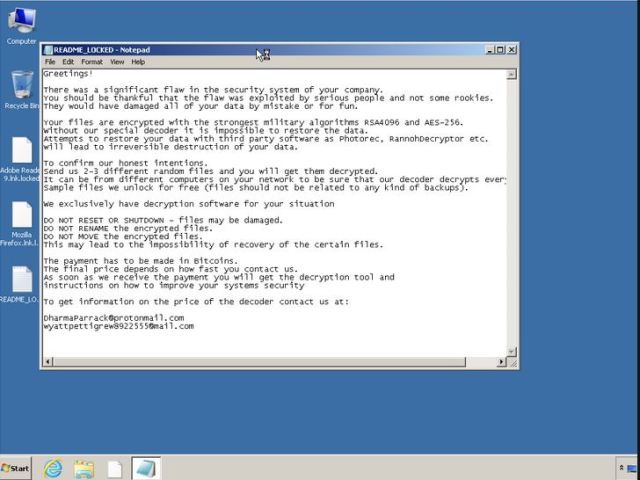Select the Mozilla Firefox locked file icon
The image size is (640, 480).
[x=21, y=224]
